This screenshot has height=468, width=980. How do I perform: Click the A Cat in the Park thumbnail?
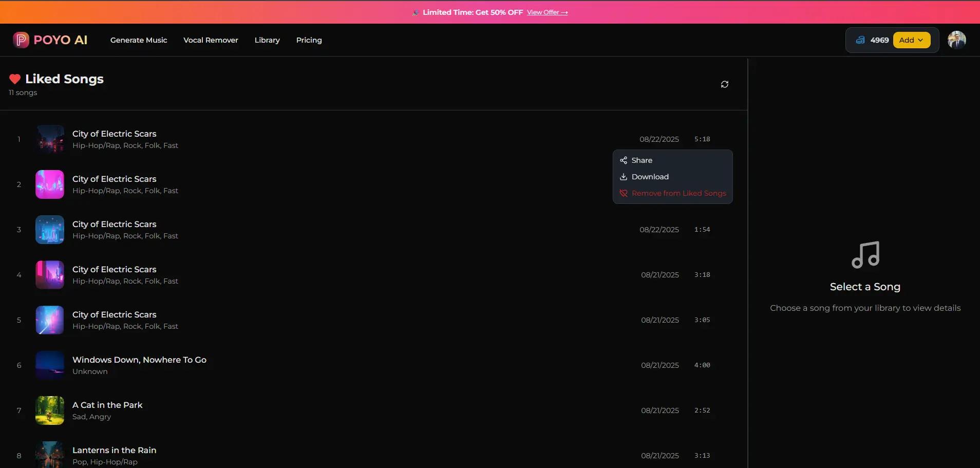(49, 410)
